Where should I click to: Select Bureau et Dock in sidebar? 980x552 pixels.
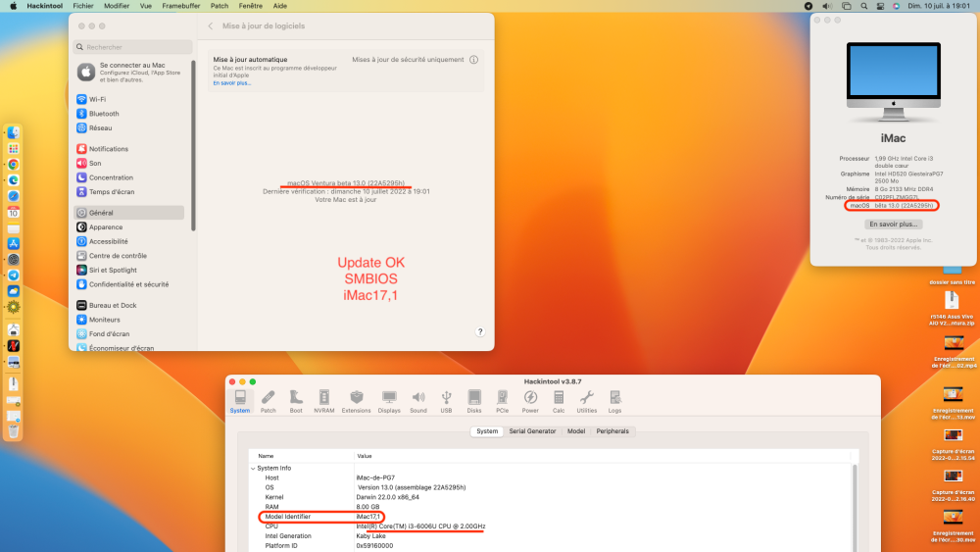pyautogui.click(x=128, y=305)
